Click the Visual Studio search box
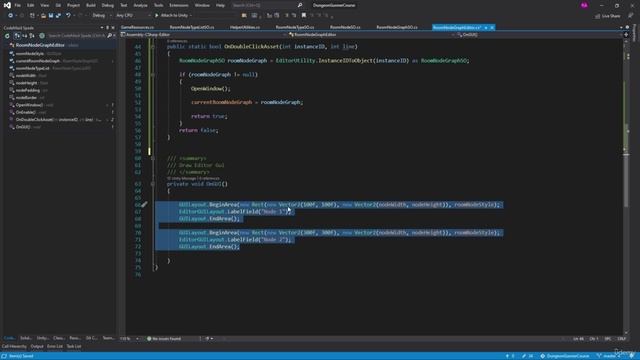Image resolution: width=640 pixels, height=360 pixels. tap(267, 5)
